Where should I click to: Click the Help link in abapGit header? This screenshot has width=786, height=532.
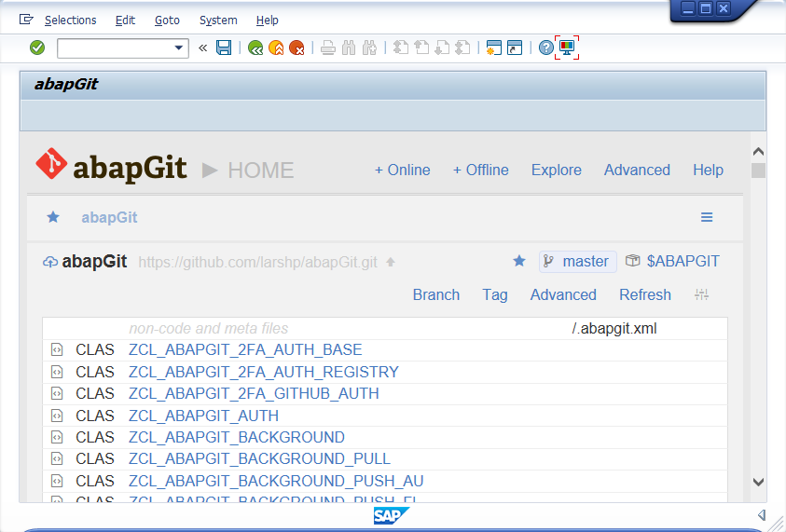(x=708, y=170)
